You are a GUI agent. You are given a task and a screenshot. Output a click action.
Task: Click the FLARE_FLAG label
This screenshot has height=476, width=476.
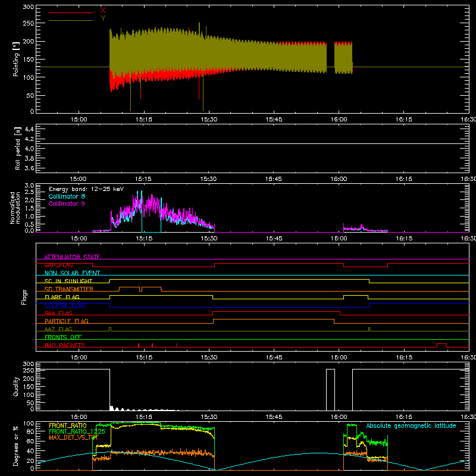pos(62,297)
